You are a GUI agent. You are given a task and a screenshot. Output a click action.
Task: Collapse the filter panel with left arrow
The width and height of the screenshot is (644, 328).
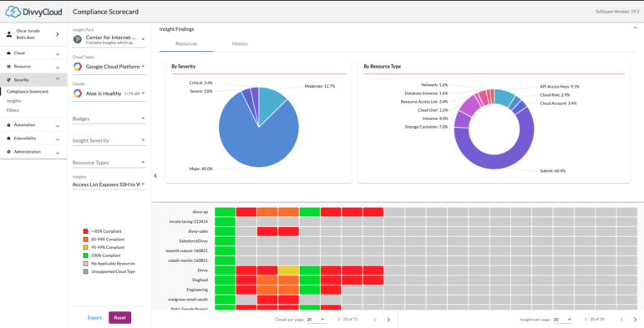point(155,176)
